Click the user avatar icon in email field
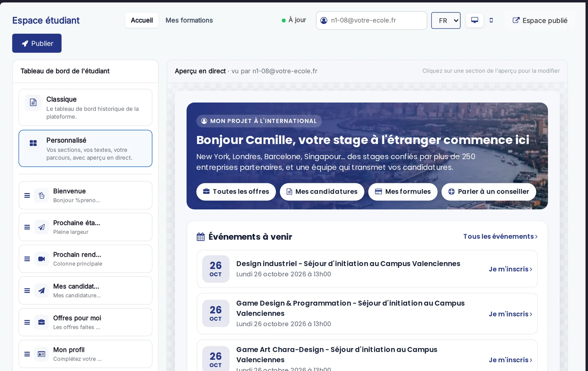The image size is (588, 371). point(324,20)
